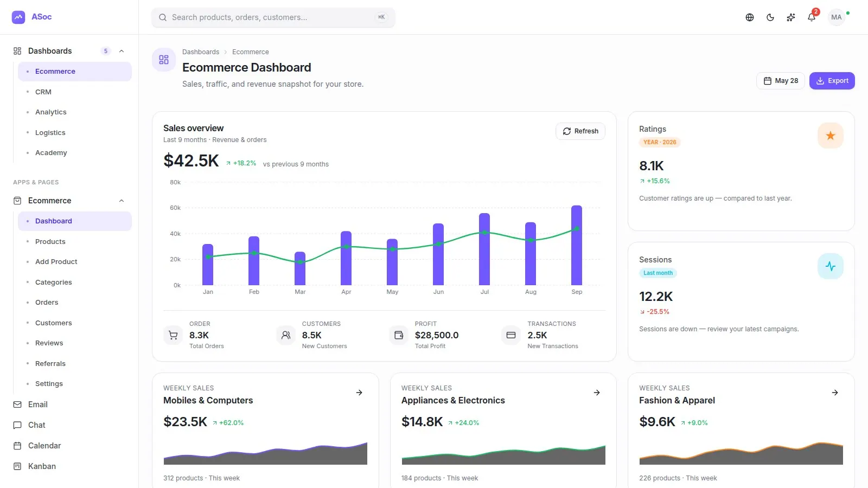Click the Profit wallet icon
Viewport: 868px width, 488px height.
click(399, 335)
